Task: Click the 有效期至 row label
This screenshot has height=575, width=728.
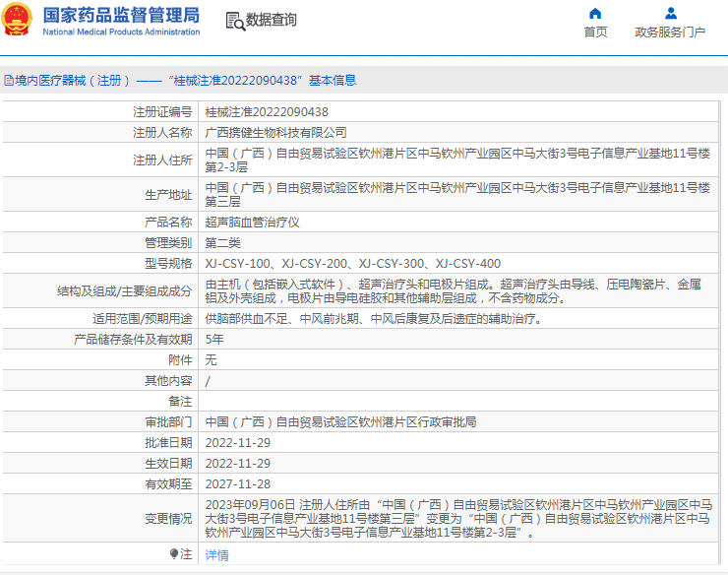Action: pyautogui.click(x=168, y=483)
